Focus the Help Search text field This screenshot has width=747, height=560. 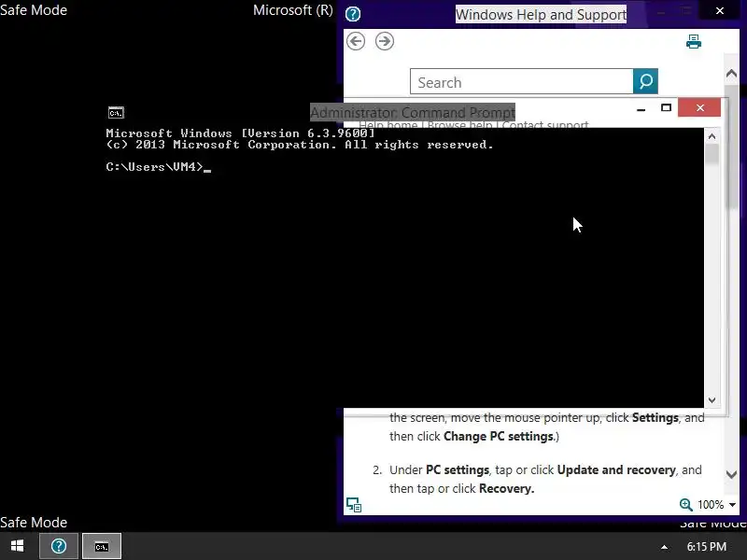(522, 82)
